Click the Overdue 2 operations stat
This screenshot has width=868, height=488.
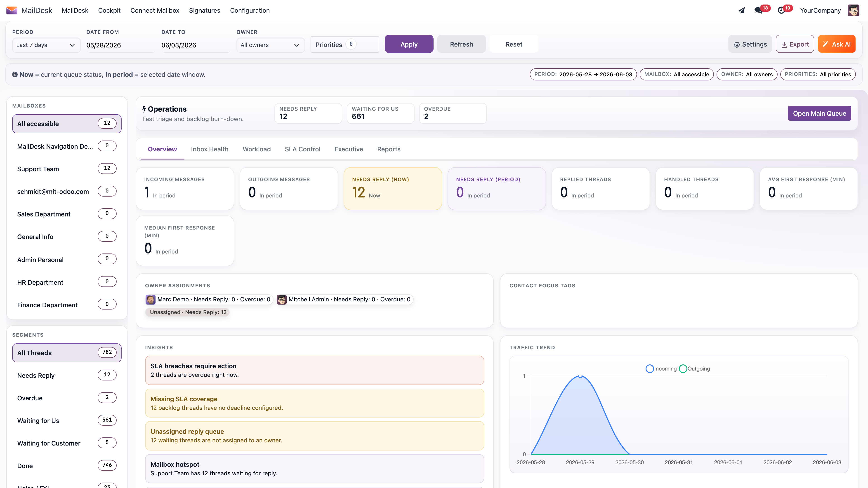point(453,113)
